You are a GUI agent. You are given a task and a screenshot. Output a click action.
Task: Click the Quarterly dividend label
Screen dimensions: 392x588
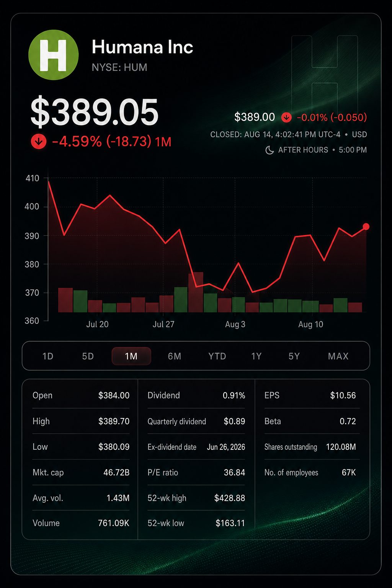tap(177, 421)
